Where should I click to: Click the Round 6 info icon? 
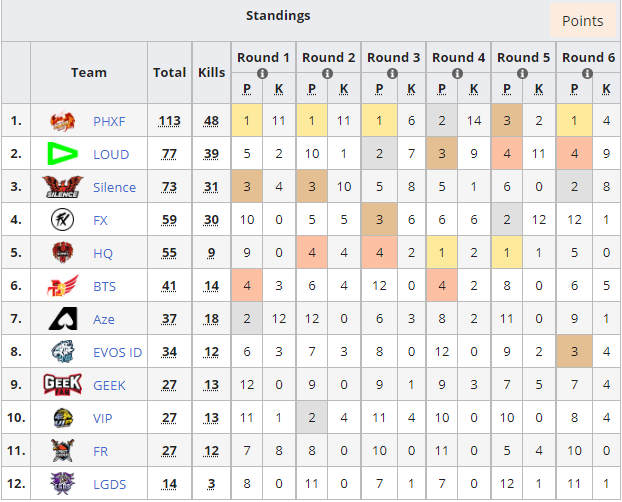pos(587,73)
